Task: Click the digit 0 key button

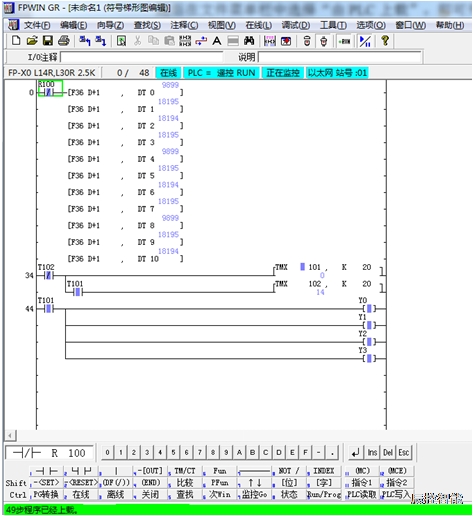Action: coord(107,452)
